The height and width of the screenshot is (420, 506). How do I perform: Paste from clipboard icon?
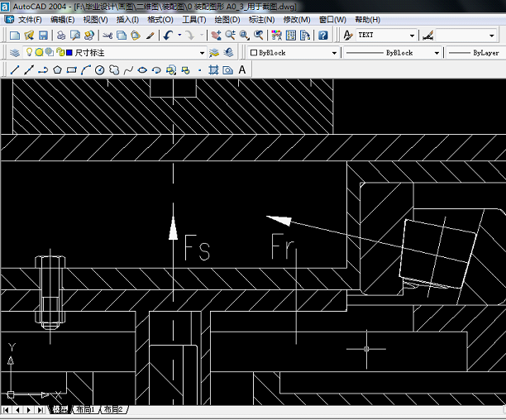coord(136,36)
